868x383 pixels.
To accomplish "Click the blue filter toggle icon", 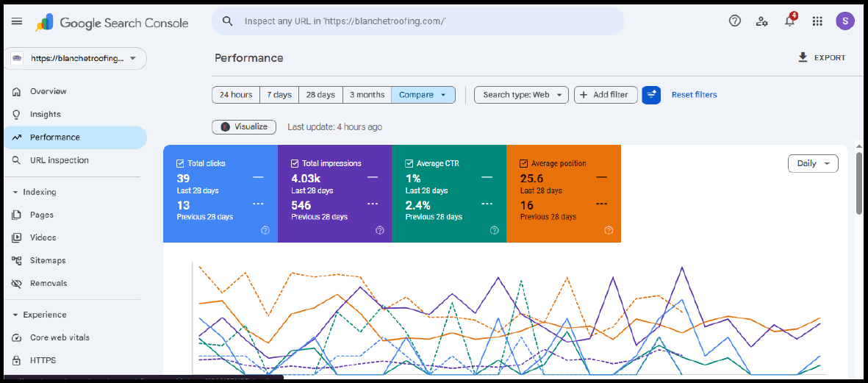I will pyautogui.click(x=651, y=95).
